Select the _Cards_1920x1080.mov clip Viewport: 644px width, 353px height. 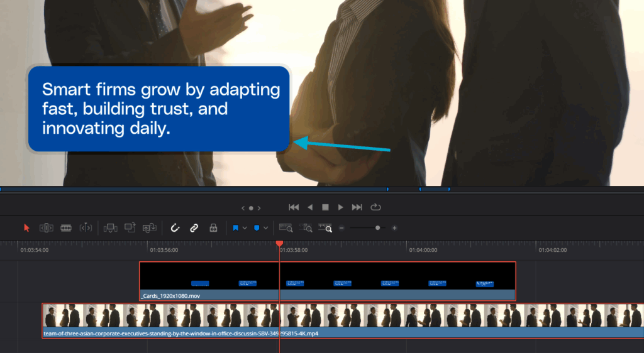coord(327,281)
